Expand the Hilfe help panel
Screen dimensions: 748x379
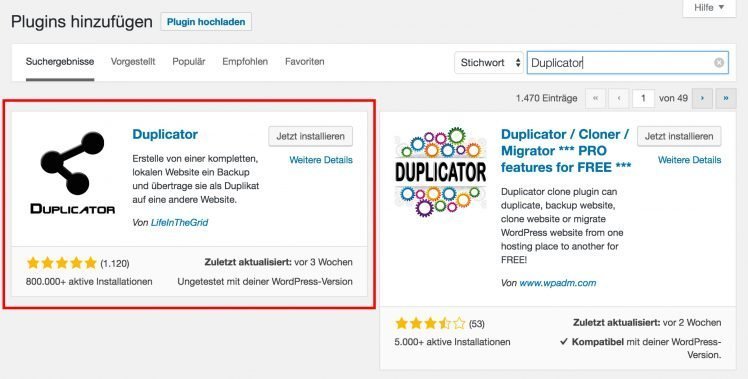709,8
